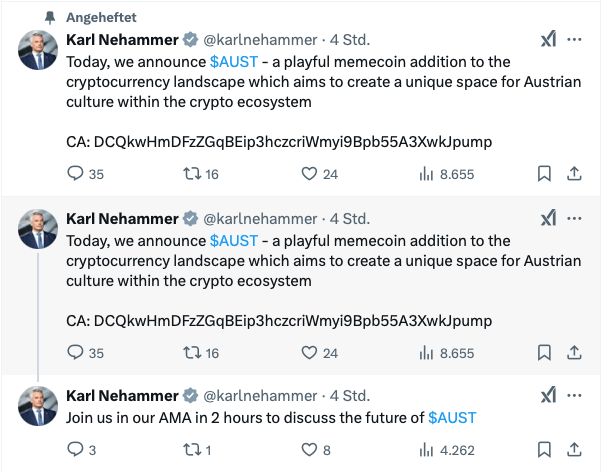This screenshot has width=601, height=472.
Task: Open more options on the pinned tweet
Action: [575, 40]
